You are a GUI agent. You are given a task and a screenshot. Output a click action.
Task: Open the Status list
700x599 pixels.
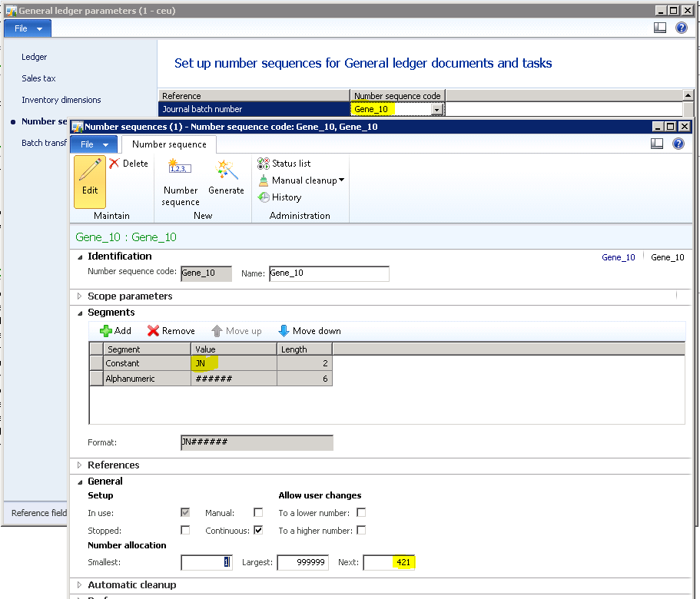pyautogui.click(x=284, y=164)
